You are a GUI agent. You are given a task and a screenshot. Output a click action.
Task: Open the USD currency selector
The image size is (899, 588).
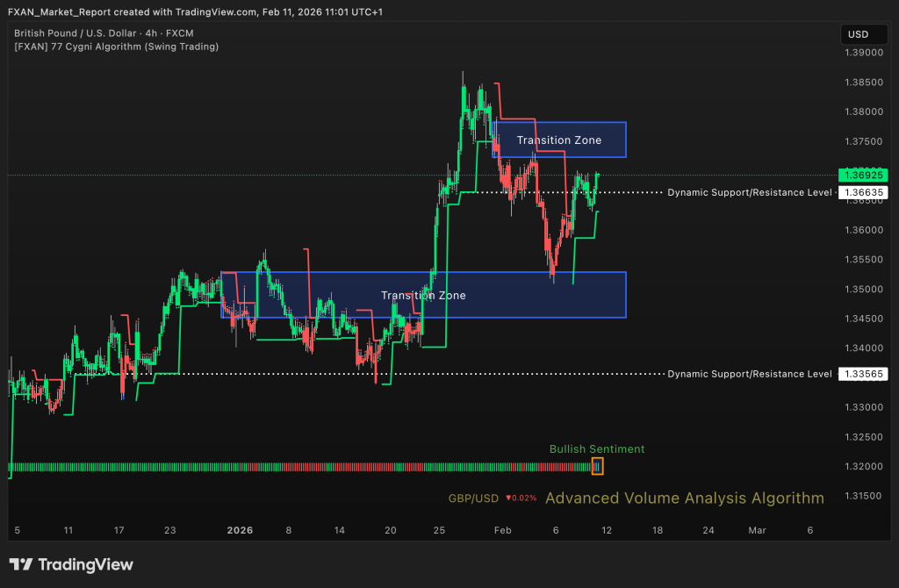point(857,34)
